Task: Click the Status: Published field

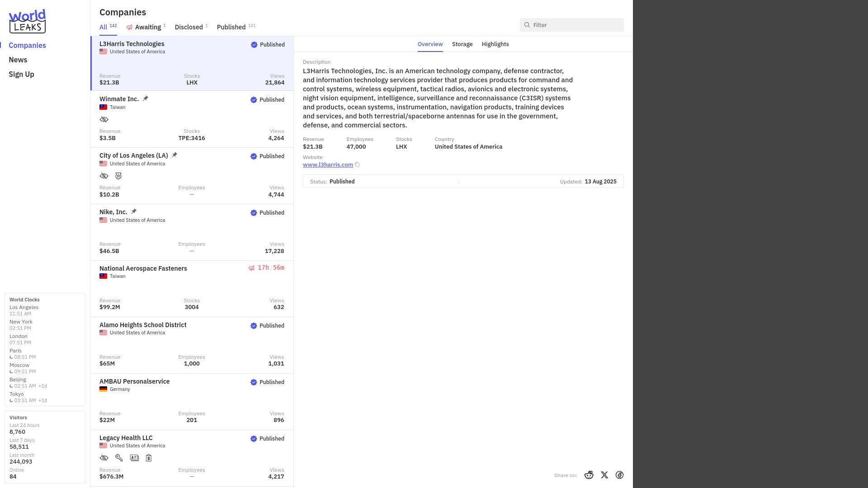Action: pyautogui.click(x=332, y=182)
